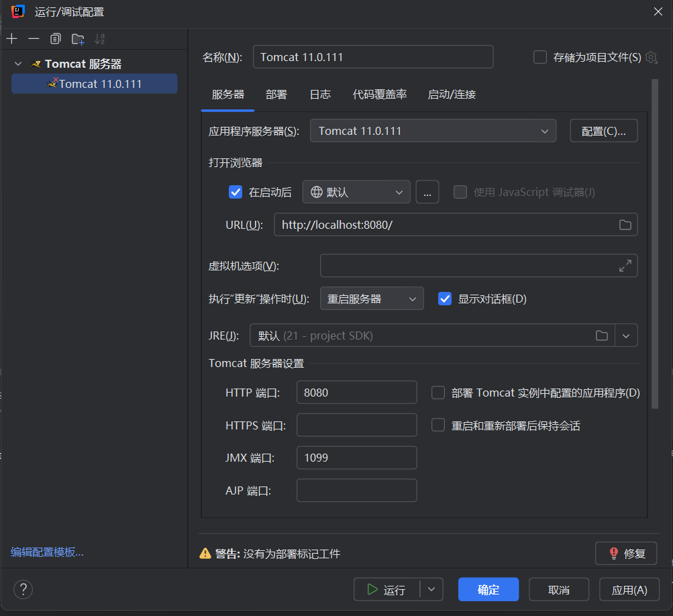Create a new folder for configurations
673x616 pixels.
78,39
